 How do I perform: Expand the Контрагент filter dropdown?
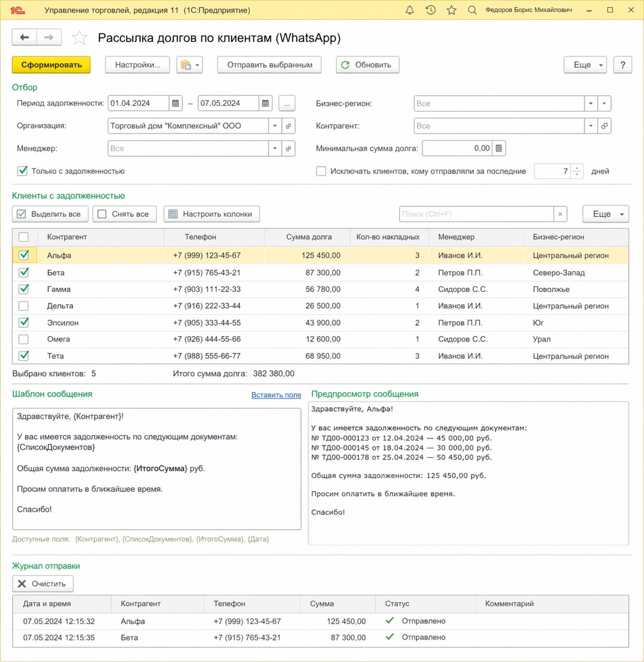[x=590, y=126]
